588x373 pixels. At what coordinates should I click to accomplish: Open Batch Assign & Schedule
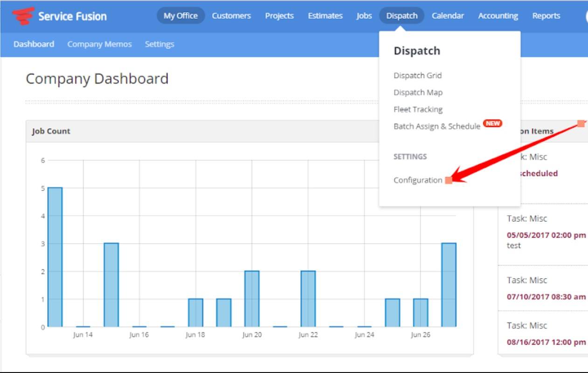[x=436, y=126]
